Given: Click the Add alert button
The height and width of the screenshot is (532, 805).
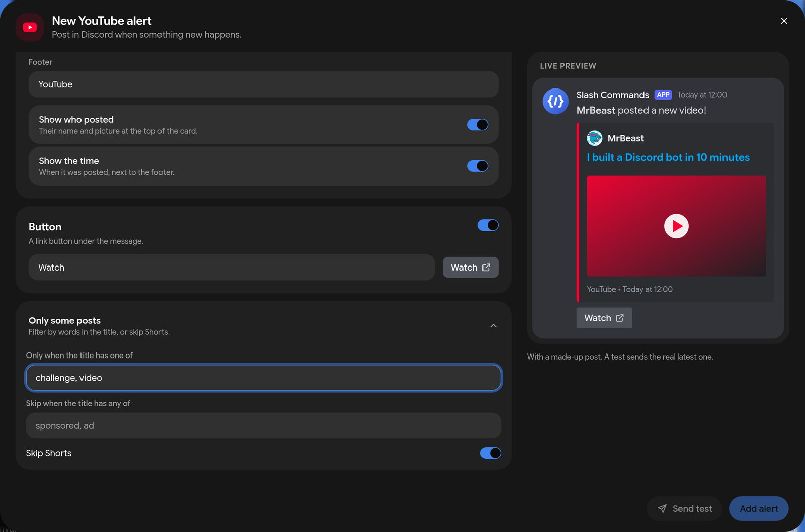Looking at the screenshot, I should [x=759, y=509].
